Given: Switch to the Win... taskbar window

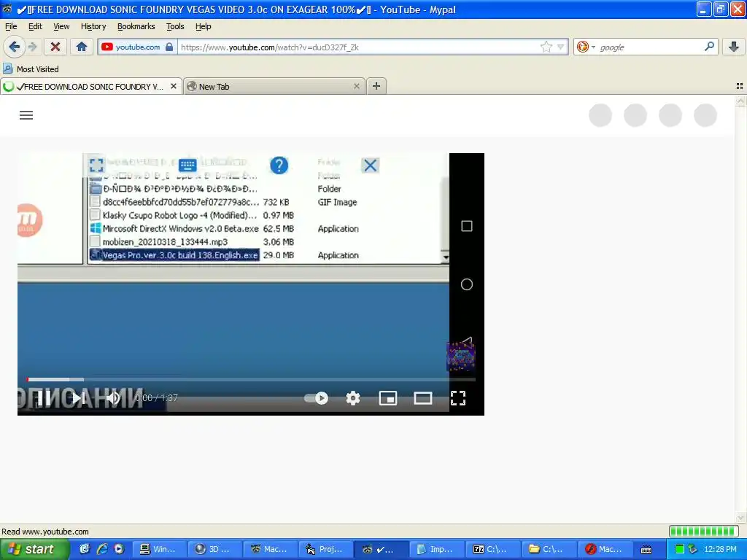Looking at the screenshot, I should pyautogui.click(x=158, y=549).
